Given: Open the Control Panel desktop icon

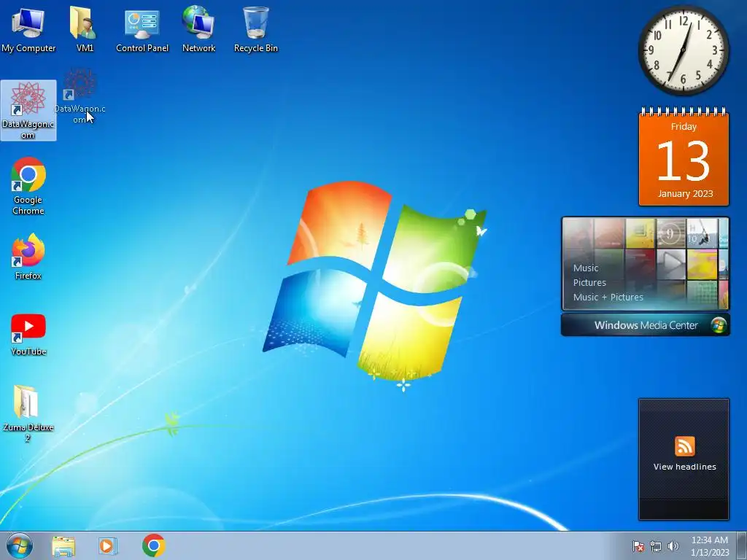Looking at the screenshot, I should point(142,29).
